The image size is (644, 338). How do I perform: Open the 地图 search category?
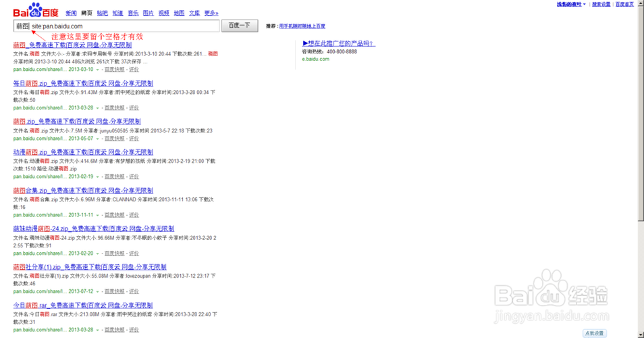(179, 13)
